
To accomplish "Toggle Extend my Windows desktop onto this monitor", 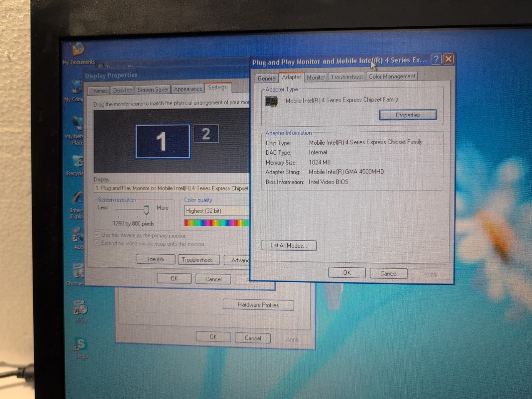I will point(97,243).
